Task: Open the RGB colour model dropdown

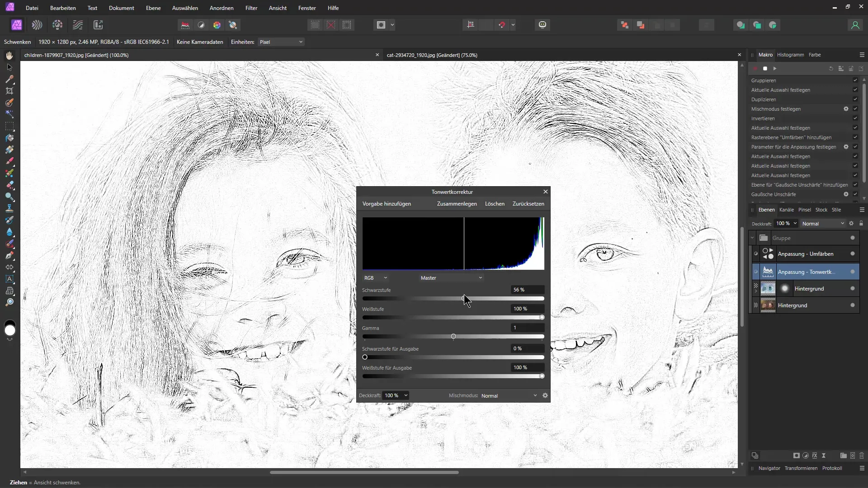Action: coord(376,278)
